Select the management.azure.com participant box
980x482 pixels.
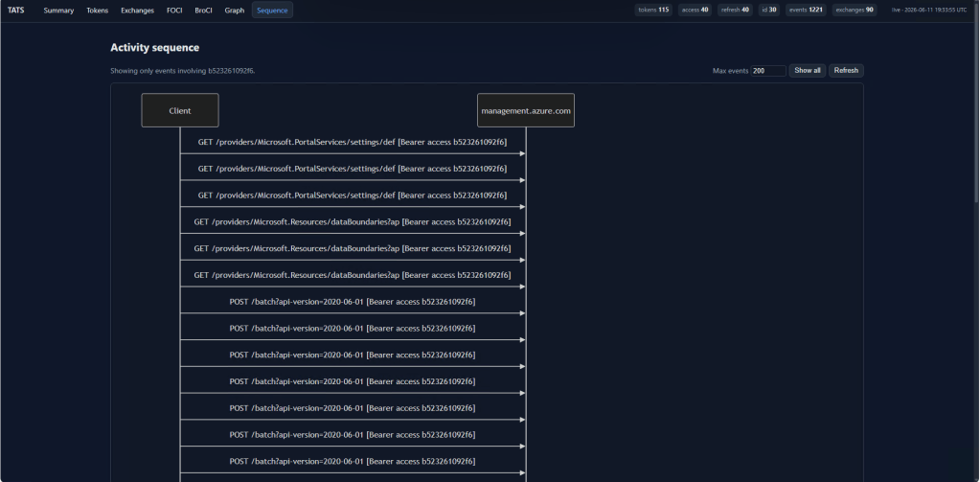click(526, 110)
